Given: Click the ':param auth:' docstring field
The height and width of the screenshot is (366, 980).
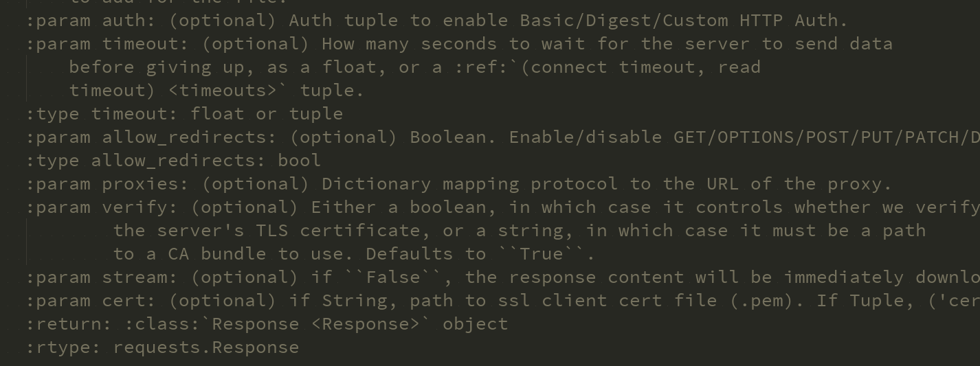Looking at the screenshot, I should click(91, 21).
